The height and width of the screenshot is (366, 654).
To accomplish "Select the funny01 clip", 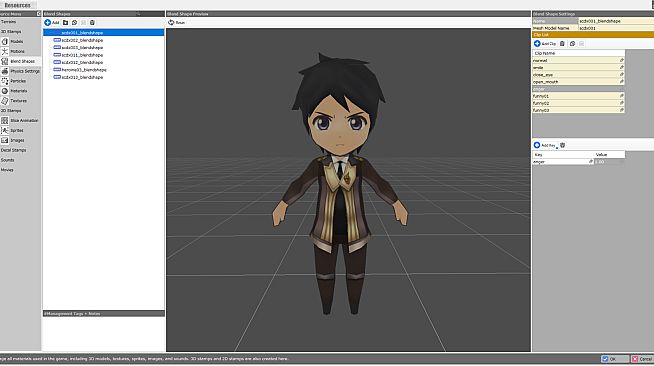I will (579, 96).
